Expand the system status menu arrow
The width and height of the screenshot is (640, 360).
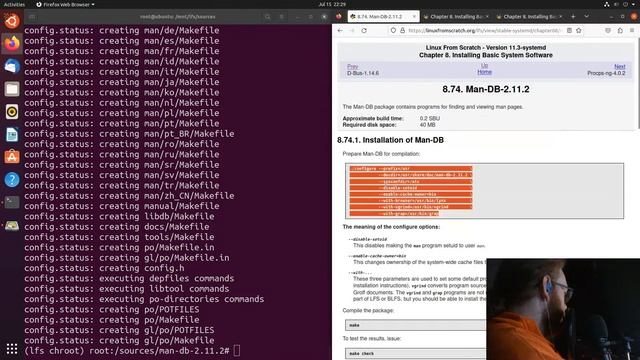pos(633,4)
